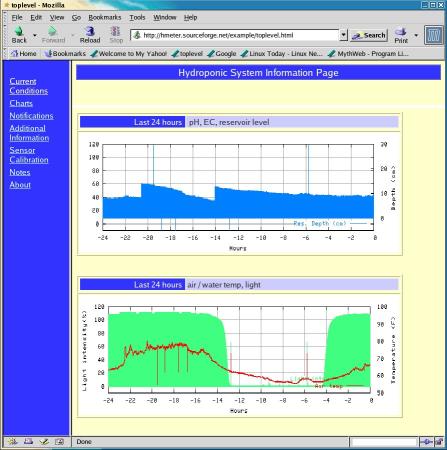Open the File menu
Screen dimensions: 447x450
tap(17, 17)
